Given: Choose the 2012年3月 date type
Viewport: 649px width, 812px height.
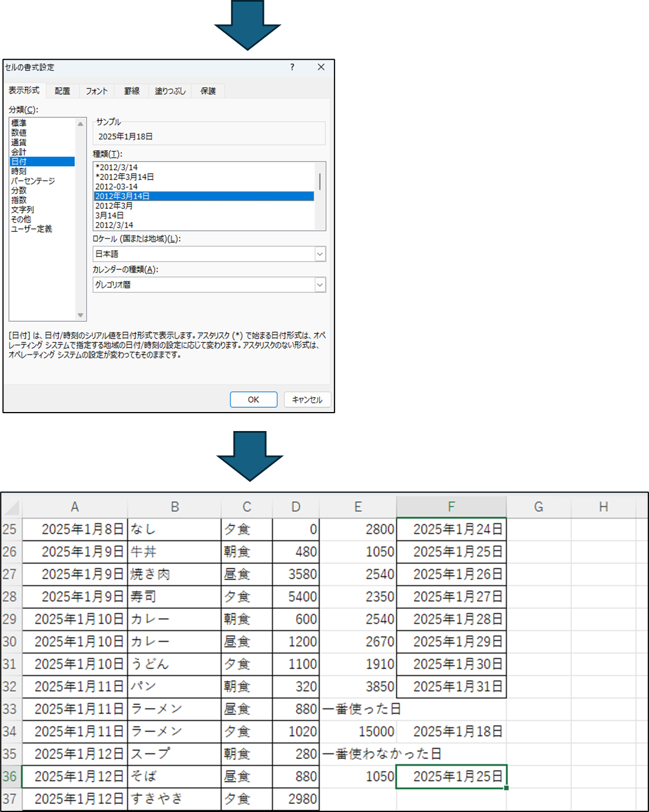Looking at the screenshot, I should tap(114, 205).
